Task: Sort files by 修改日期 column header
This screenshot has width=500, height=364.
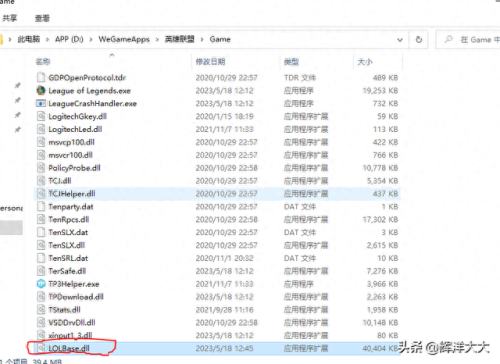Action: (x=210, y=62)
